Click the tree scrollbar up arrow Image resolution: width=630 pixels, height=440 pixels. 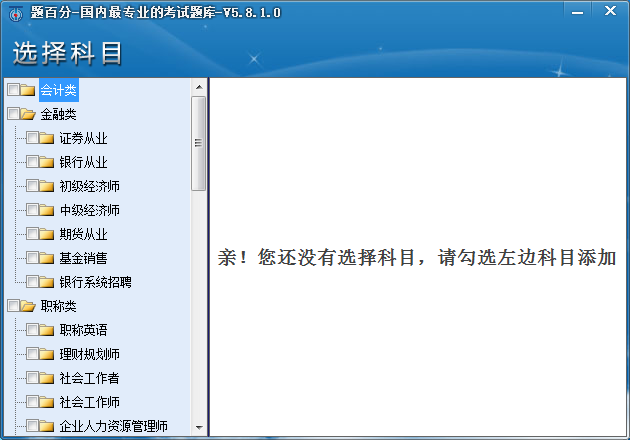[199, 87]
